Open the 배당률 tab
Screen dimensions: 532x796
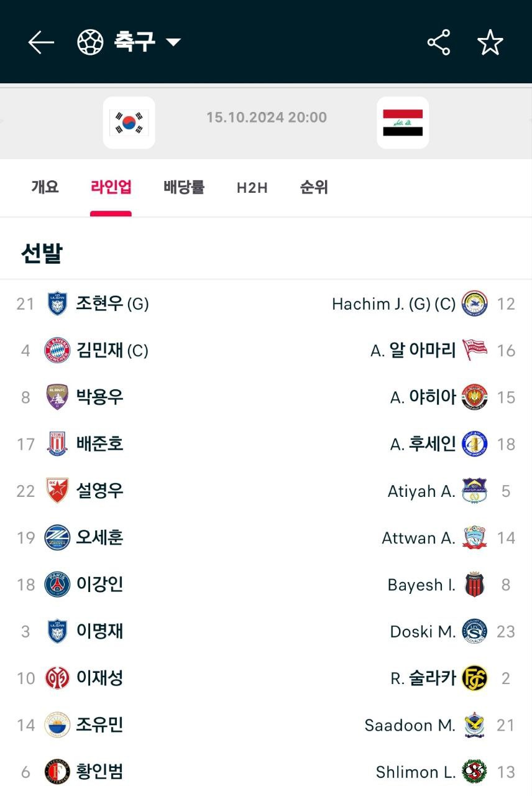[x=184, y=187]
